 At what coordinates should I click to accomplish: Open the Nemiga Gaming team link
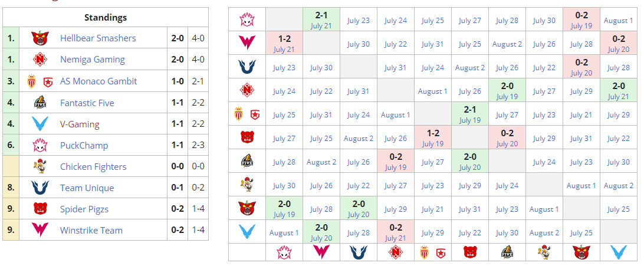[x=93, y=60]
